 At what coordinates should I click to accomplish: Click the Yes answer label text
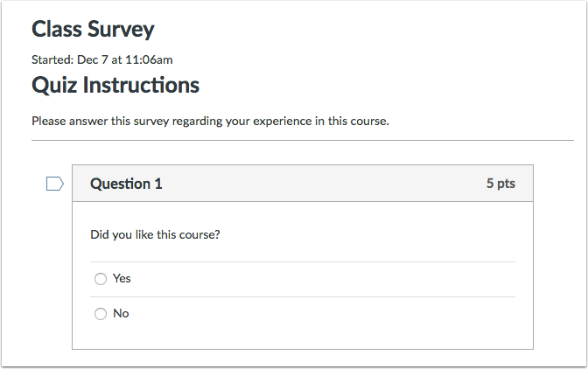(122, 279)
